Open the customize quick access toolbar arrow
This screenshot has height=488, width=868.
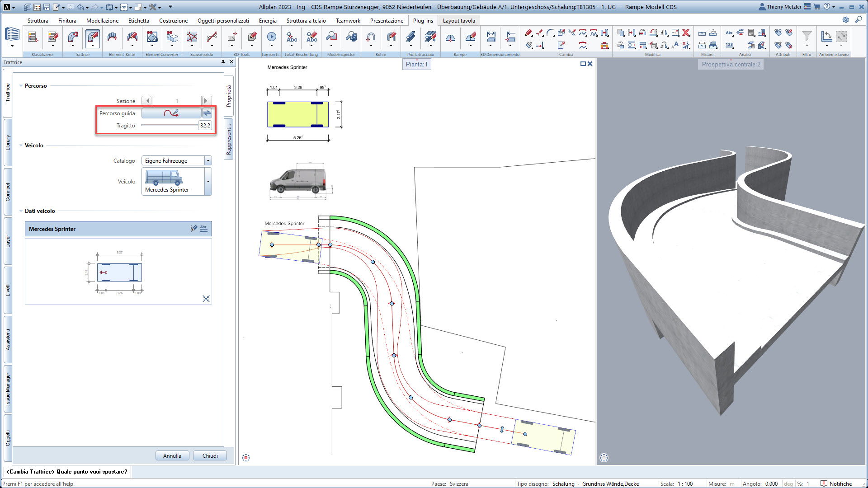pos(170,7)
